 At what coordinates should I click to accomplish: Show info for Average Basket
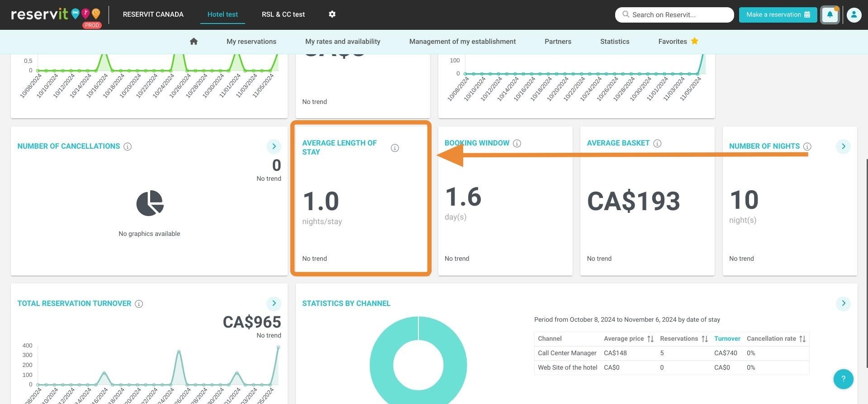coord(657,143)
